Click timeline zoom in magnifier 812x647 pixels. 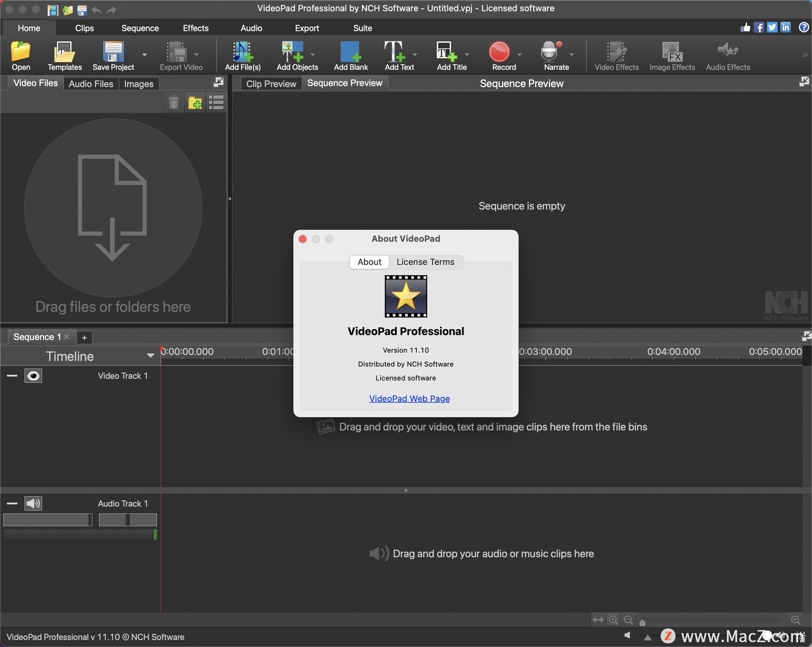pyautogui.click(x=796, y=620)
